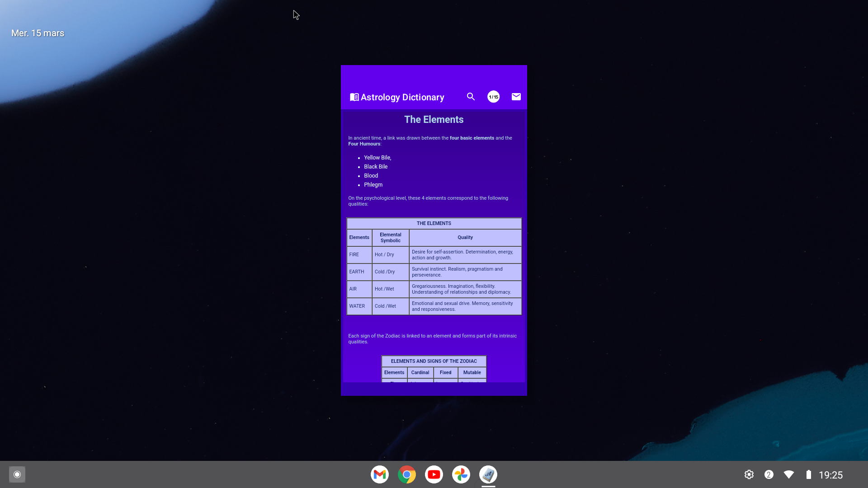
Task: Open settings gear in system tray
Action: (x=749, y=474)
